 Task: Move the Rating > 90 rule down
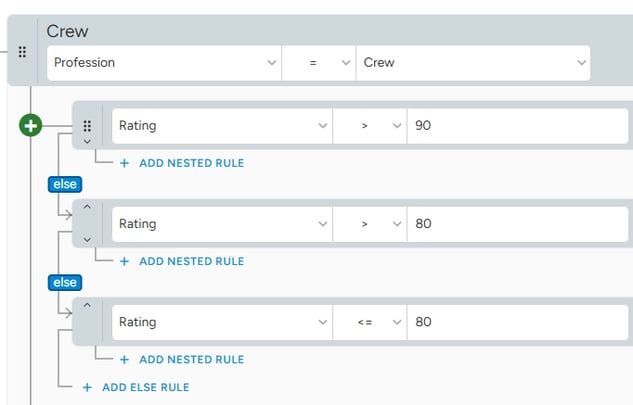point(87,142)
